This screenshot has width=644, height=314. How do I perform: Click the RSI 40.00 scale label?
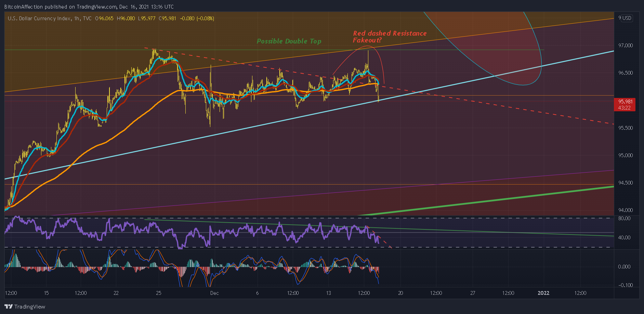(625, 237)
